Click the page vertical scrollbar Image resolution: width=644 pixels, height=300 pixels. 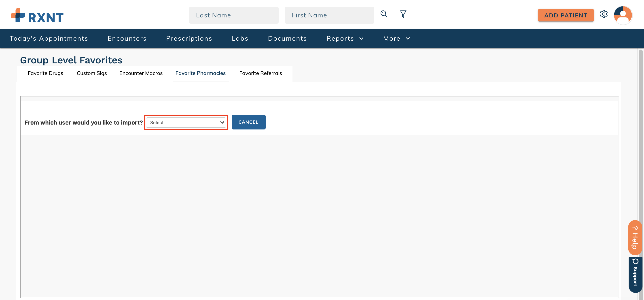[640, 150]
